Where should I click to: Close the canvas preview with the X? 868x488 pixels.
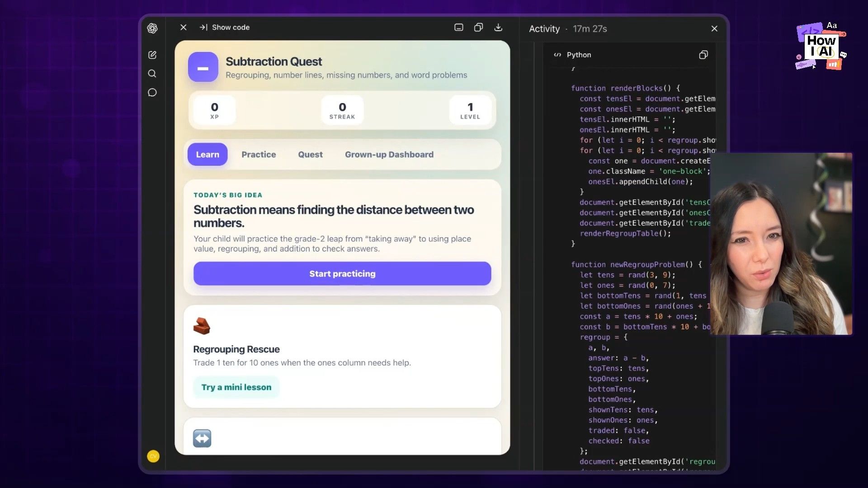coord(184,27)
